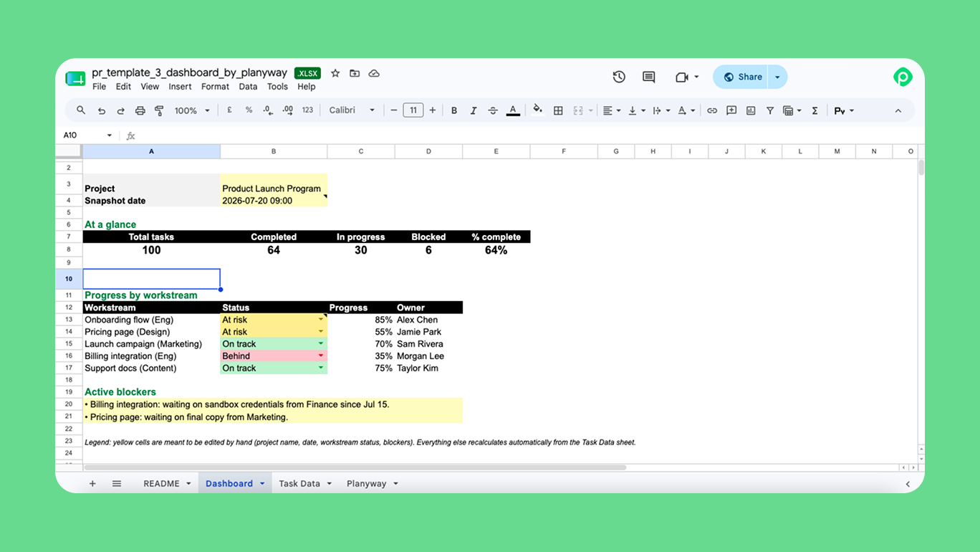Open the Tools menu

coord(277,87)
